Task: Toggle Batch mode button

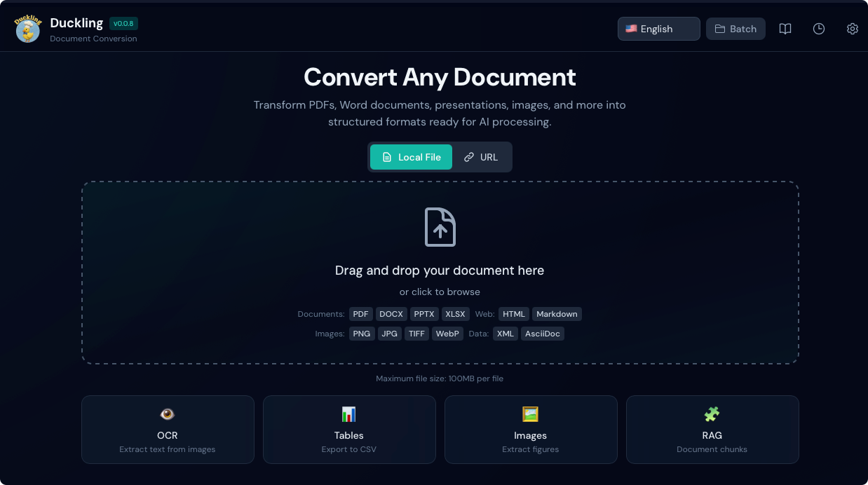Action: 735,29
